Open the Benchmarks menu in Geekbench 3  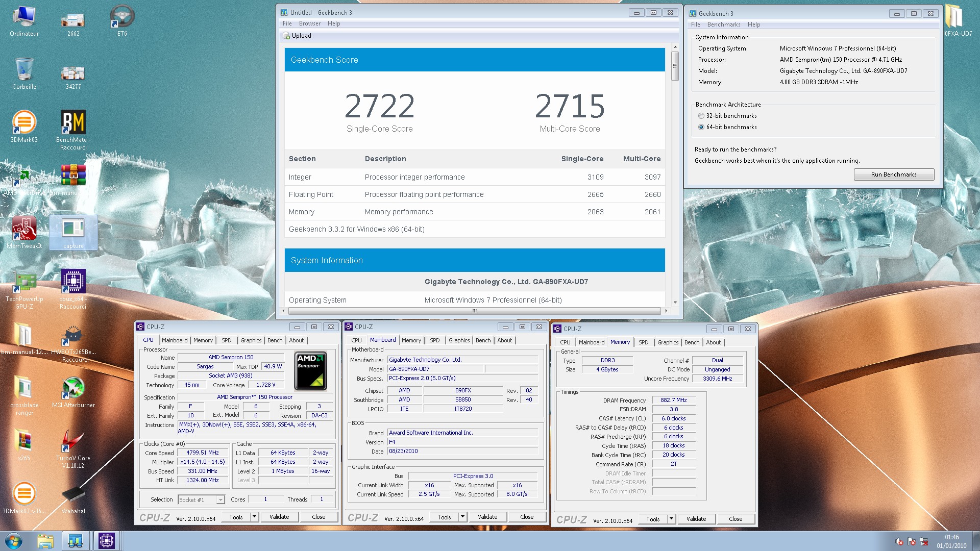(x=724, y=24)
